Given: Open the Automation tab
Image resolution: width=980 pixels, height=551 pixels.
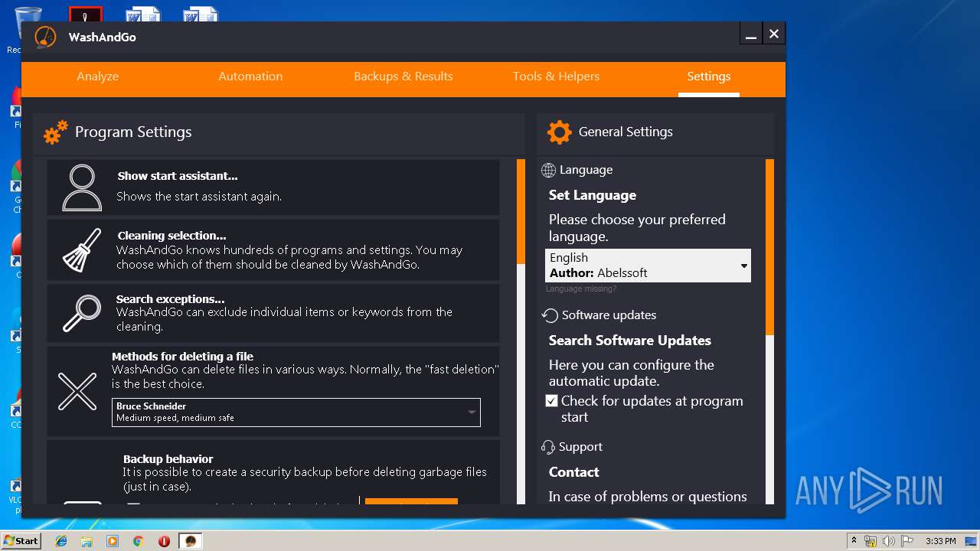Looking at the screenshot, I should pyautogui.click(x=250, y=77).
